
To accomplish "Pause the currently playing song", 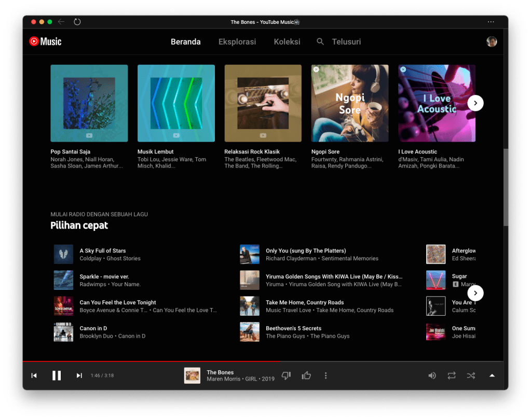I will point(57,375).
